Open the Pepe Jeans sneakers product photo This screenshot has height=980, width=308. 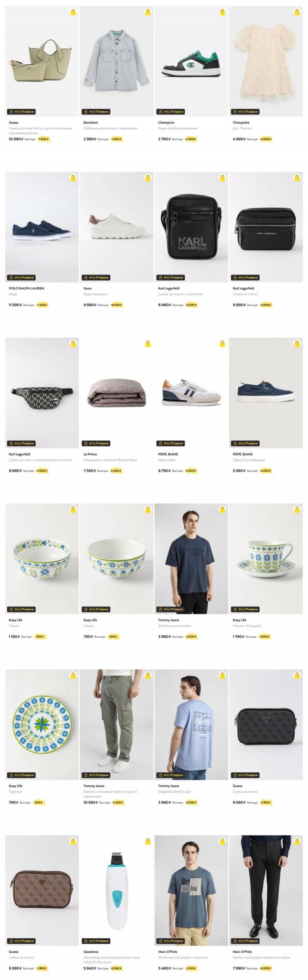191,393
